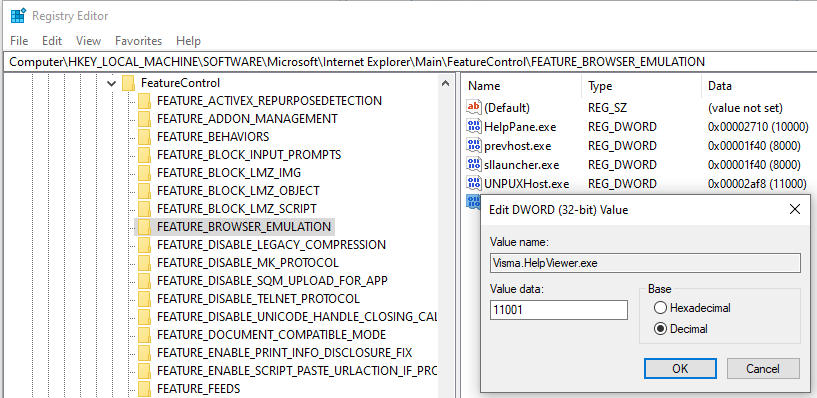
Task: Select the FEATURE_ADDON_MANAGEMENT key
Action: [x=247, y=119]
